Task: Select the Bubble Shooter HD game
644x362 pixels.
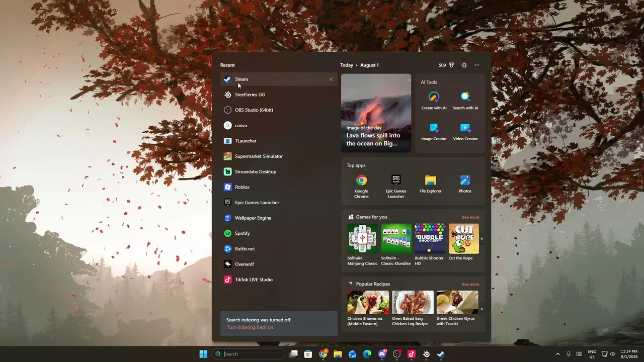Action: [x=430, y=245]
